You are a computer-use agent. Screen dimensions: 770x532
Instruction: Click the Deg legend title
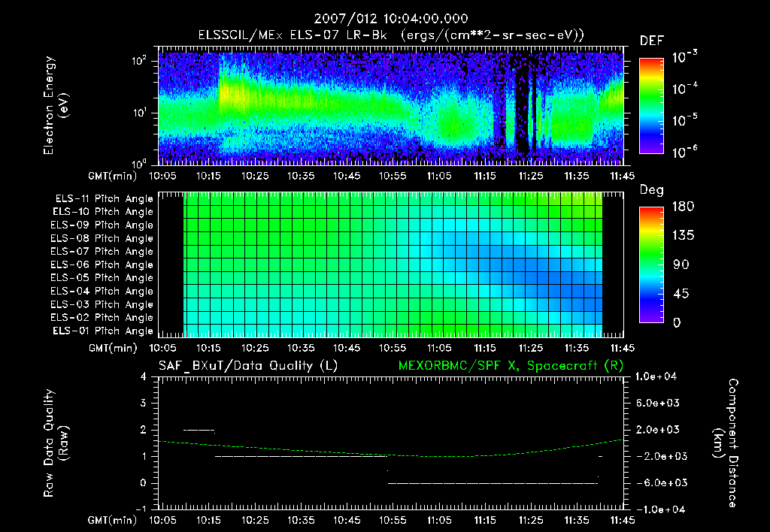[x=652, y=190]
